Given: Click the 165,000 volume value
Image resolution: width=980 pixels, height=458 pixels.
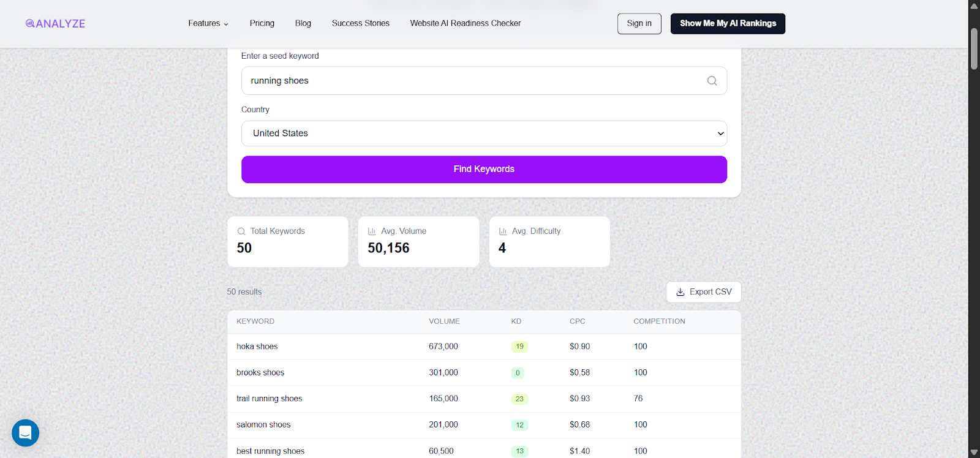Looking at the screenshot, I should [443, 399].
